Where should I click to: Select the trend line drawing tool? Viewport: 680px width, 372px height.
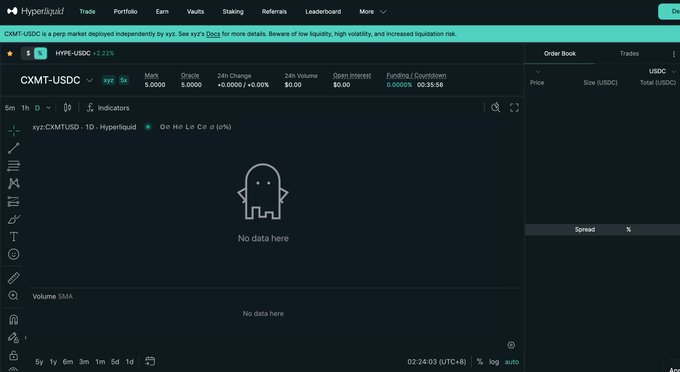point(13,148)
